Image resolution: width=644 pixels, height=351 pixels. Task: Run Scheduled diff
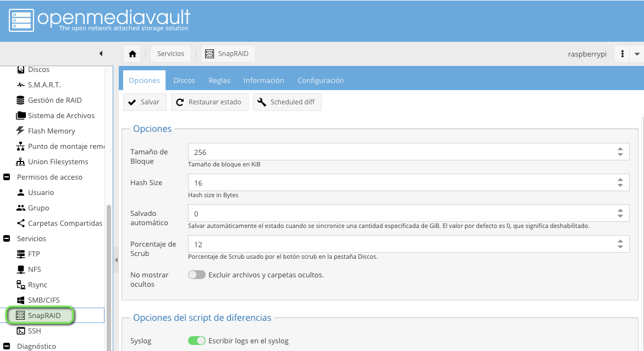tap(287, 102)
